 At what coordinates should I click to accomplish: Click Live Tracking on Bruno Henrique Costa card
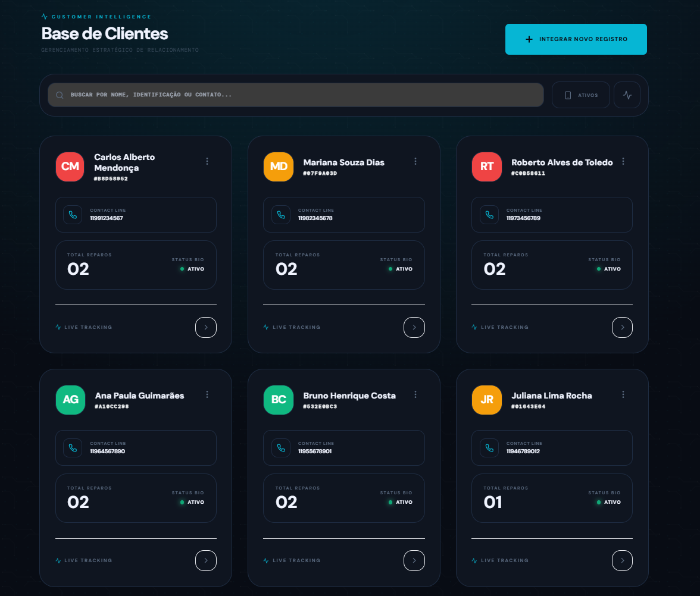[x=292, y=561]
